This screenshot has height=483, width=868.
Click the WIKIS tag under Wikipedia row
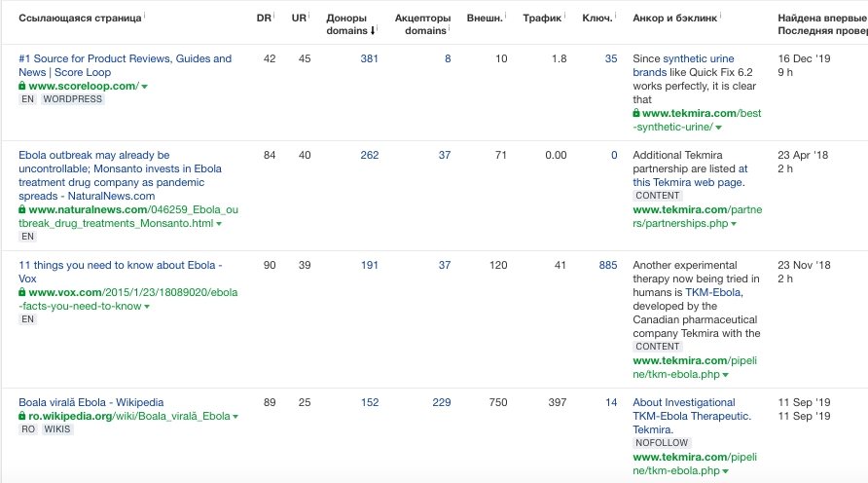[57, 429]
